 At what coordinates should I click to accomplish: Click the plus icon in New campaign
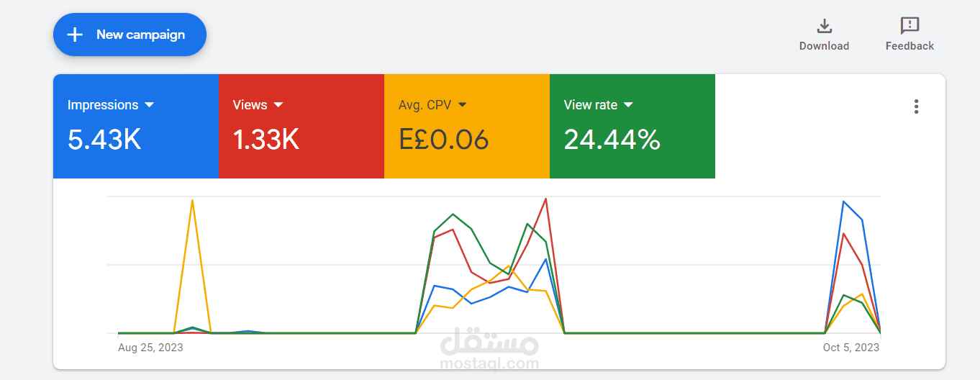tap(75, 35)
